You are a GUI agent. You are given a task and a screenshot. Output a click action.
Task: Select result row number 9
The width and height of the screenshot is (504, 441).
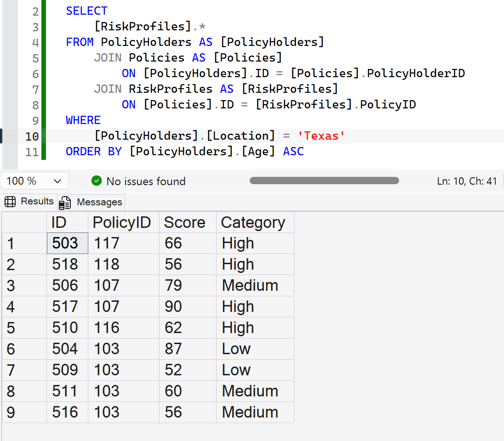coord(24,412)
